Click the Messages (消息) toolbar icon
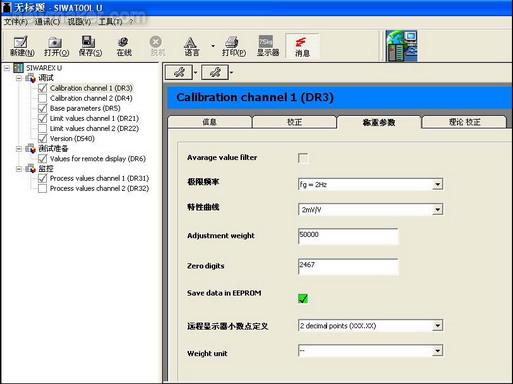The width and height of the screenshot is (513, 384). point(301,42)
